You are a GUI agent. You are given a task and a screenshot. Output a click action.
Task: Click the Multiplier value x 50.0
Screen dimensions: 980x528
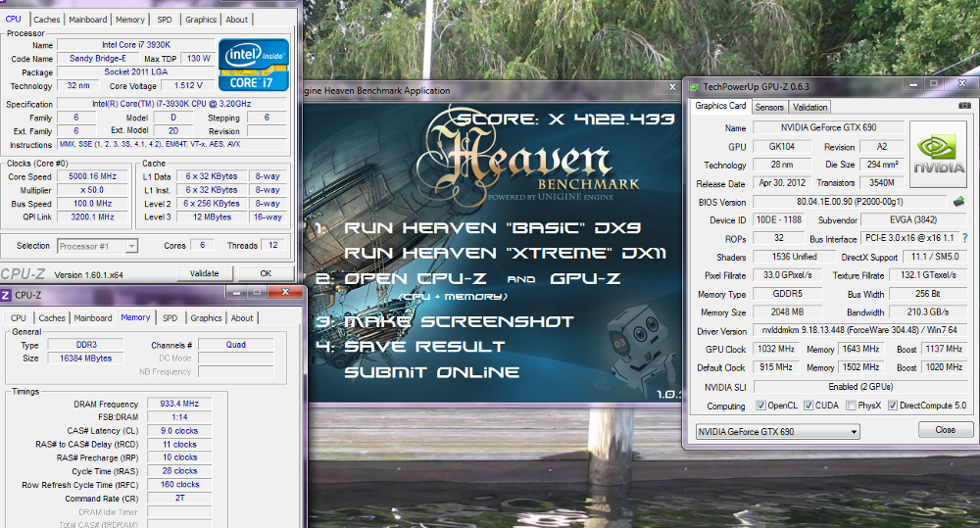point(92,190)
